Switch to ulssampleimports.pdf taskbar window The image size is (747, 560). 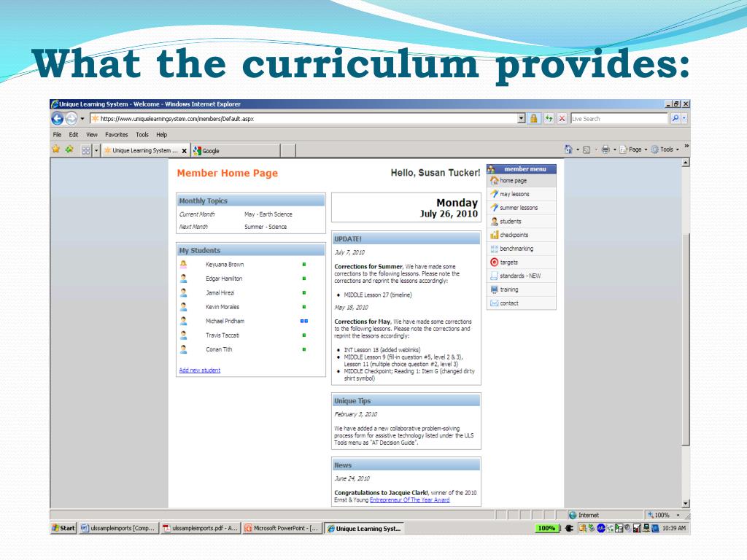pyautogui.click(x=200, y=528)
